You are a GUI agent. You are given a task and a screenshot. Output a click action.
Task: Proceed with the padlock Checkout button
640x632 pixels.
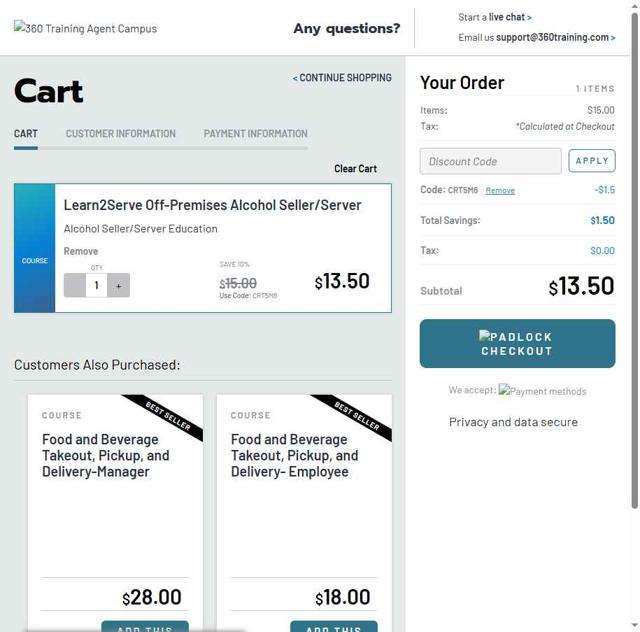click(x=517, y=344)
